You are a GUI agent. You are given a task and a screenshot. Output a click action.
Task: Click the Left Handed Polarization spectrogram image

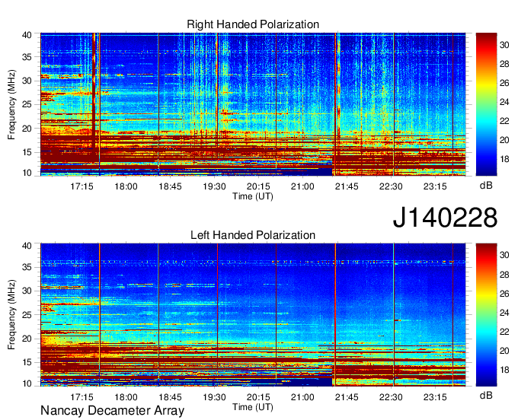pos(253,315)
